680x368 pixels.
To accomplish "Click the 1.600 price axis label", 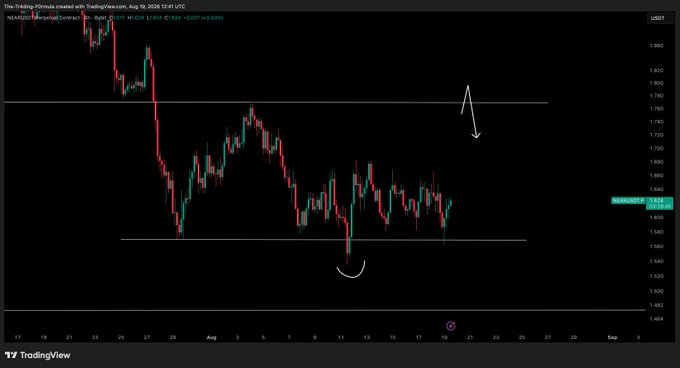I will pos(657,218).
